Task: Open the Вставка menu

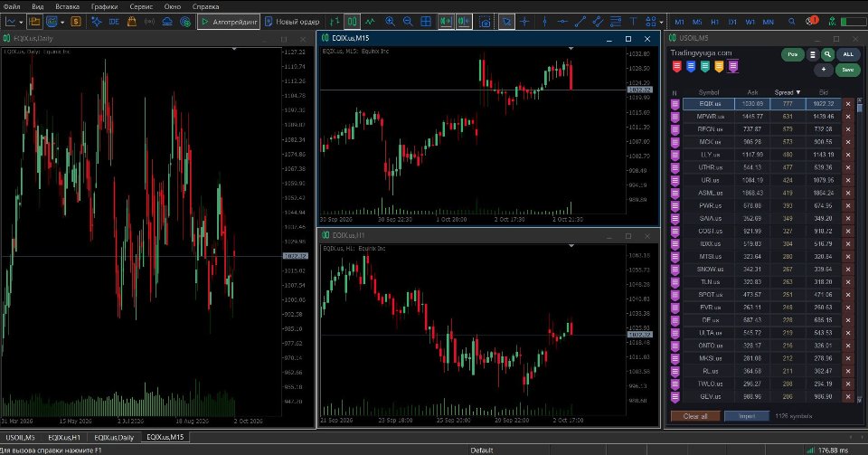Action: [67, 6]
